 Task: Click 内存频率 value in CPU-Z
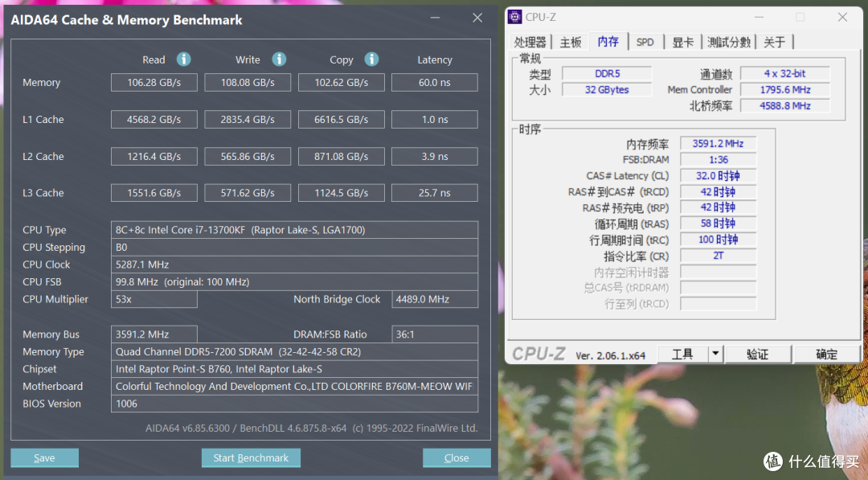[x=718, y=143]
